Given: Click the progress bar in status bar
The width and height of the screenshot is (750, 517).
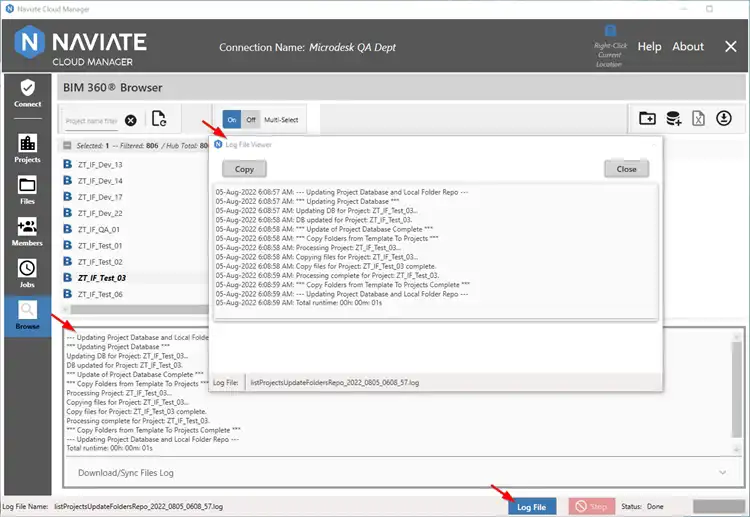Looking at the screenshot, I should click(718, 506).
